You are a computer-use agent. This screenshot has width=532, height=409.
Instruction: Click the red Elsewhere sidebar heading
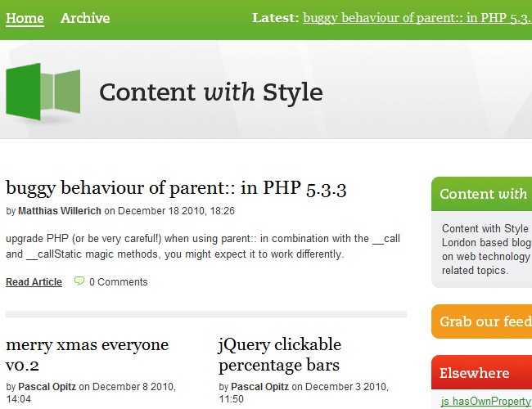point(482,372)
